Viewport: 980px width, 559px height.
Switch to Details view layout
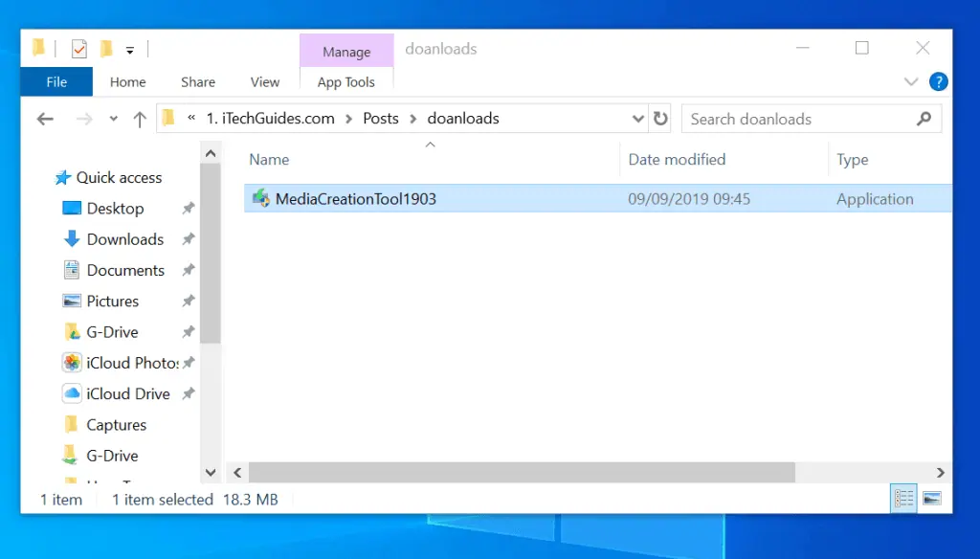pyautogui.click(x=903, y=499)
